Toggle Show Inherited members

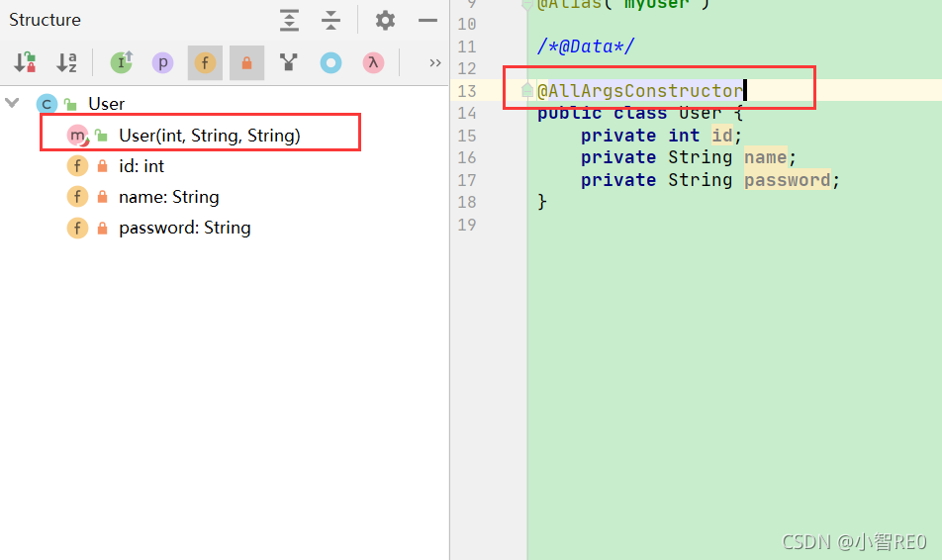tap(122, 62)
